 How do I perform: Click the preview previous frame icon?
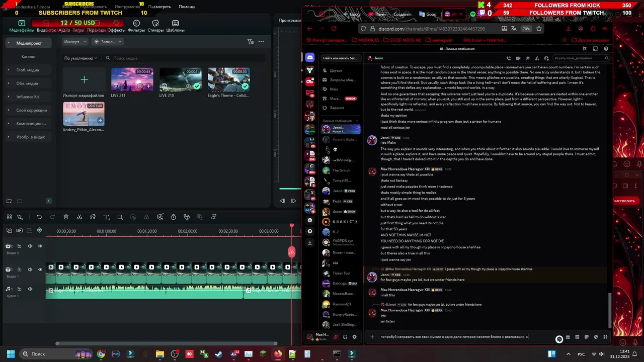(282, 201)
